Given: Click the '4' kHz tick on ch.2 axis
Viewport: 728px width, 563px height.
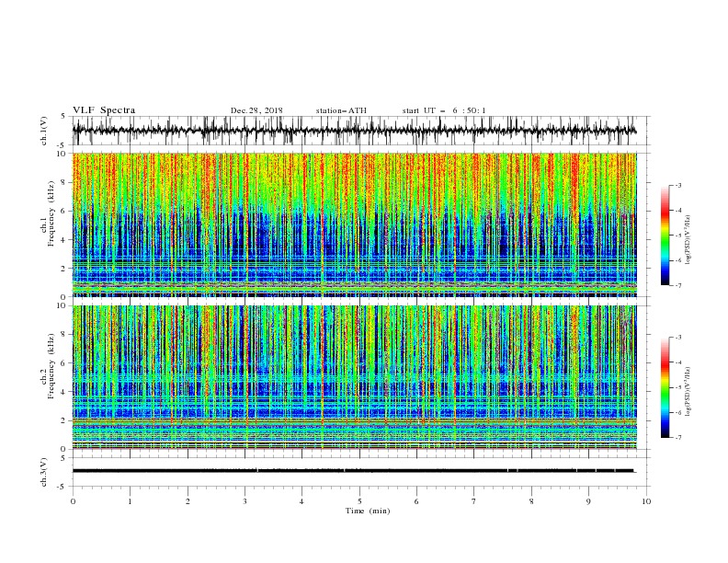Looking at the screenshot, I should click(64, 392).
